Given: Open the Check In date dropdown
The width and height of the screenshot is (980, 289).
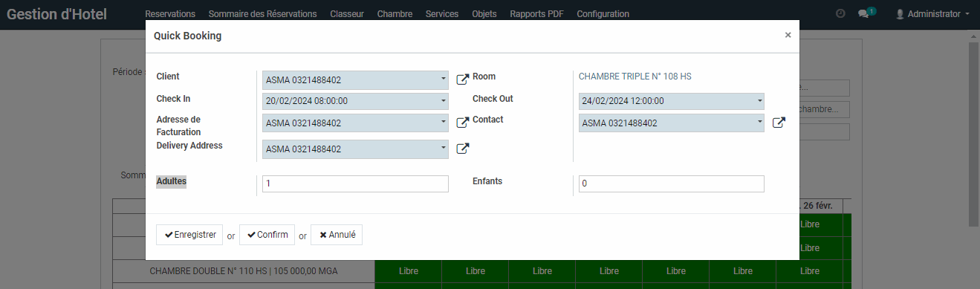Looking at the screenshot, I should 443,101.
